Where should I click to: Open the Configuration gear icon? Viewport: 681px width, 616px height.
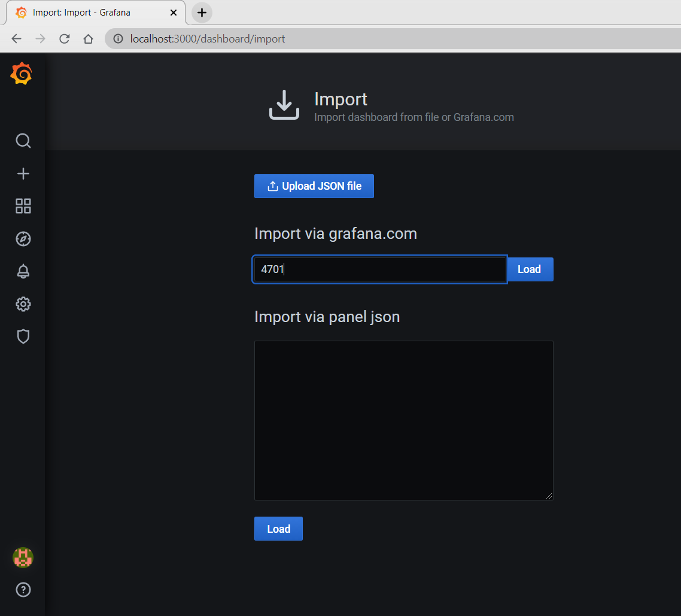click(x=23, y=304)
